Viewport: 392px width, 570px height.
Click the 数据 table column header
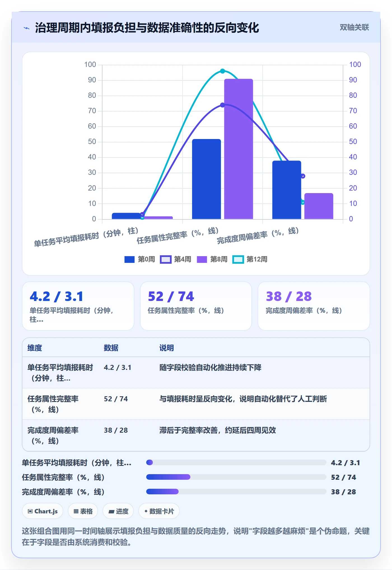tap(111, 348)
